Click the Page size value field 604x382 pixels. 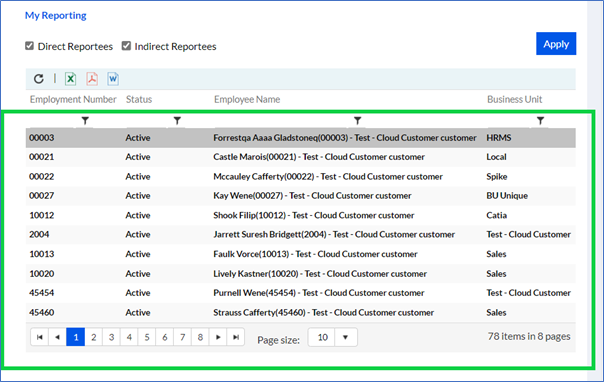[x=322, y=337]
